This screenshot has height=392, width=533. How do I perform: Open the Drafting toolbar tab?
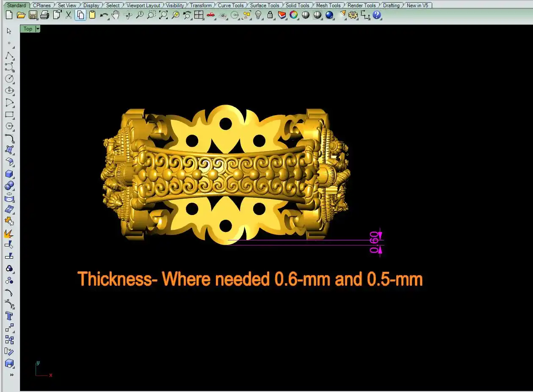click(x=391, y=6)
